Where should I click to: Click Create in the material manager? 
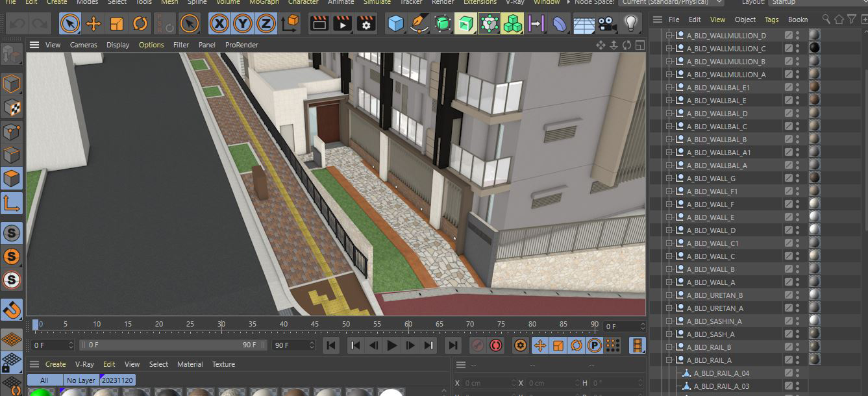tap(55, 364)
